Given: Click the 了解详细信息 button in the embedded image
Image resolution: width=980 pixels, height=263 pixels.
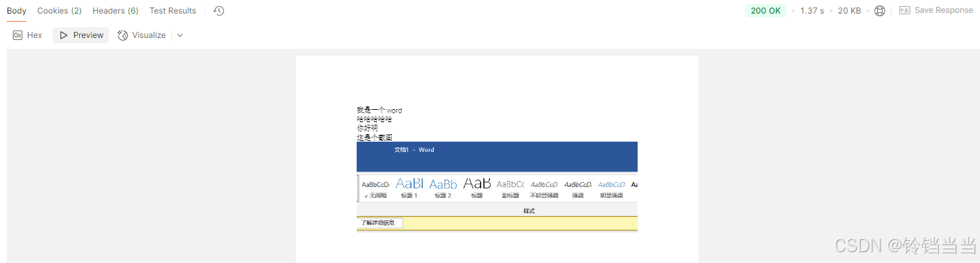Looking at the screenshot, I should pos(380,223).
